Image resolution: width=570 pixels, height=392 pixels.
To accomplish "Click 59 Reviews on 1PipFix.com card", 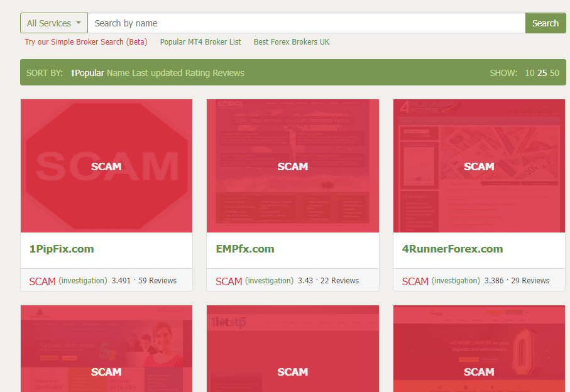I will click(157, 281).
